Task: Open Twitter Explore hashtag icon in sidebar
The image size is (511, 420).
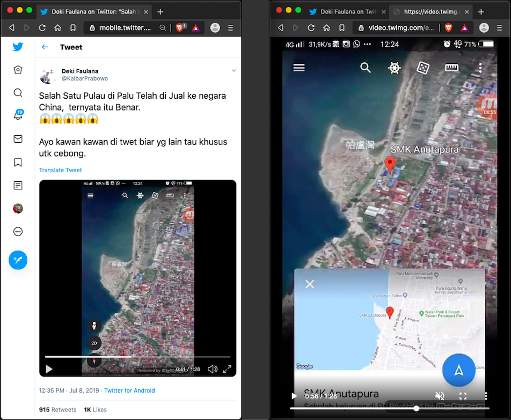Action: pos(18,70)
